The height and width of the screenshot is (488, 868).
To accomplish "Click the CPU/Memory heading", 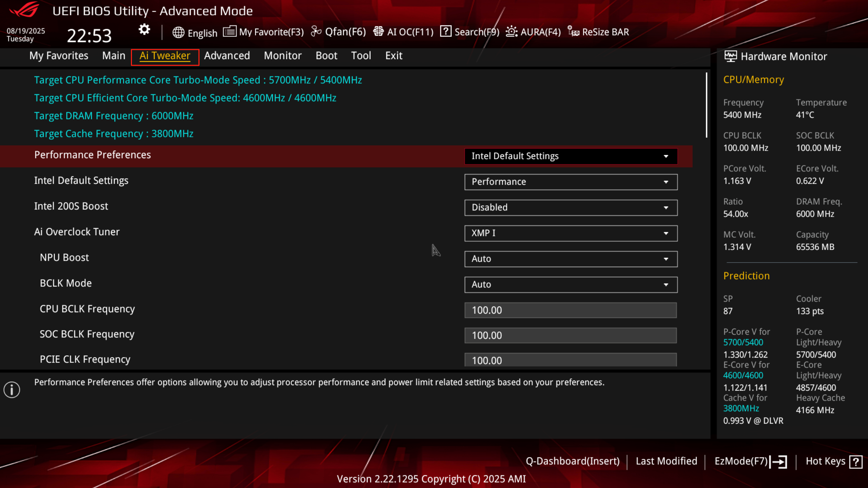I will [754, 80].
